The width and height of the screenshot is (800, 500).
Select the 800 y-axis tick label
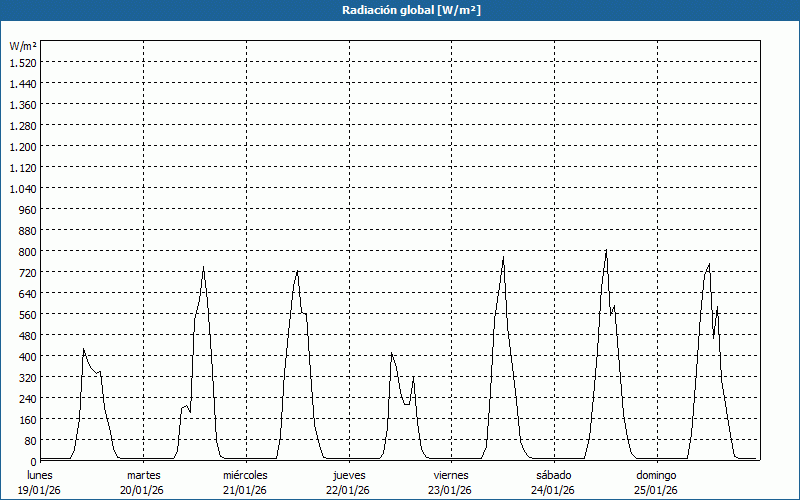(26, 251)
